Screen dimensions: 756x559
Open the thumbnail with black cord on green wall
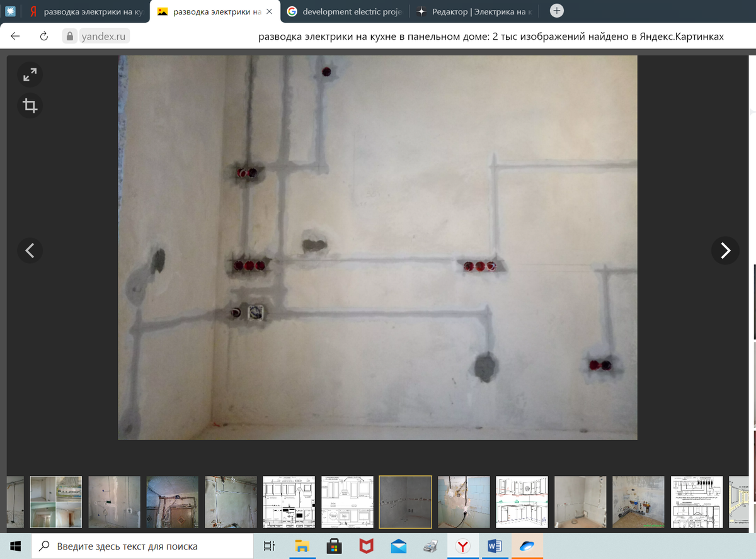[464, 502]
